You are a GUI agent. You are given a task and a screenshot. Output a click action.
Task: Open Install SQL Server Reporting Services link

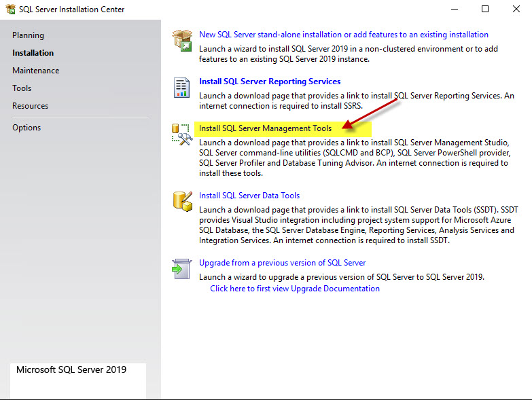point(270,81)
